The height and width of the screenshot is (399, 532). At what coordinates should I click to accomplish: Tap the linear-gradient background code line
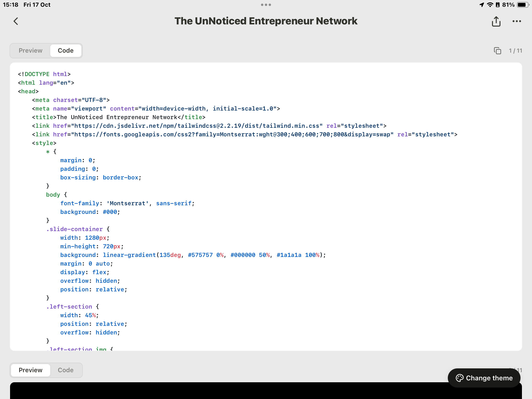click(x=192, y=255)
